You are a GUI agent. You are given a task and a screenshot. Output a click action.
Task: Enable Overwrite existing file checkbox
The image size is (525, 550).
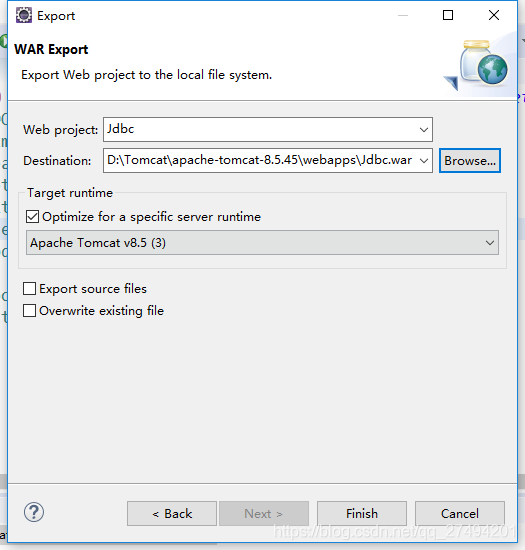[29, 311]
